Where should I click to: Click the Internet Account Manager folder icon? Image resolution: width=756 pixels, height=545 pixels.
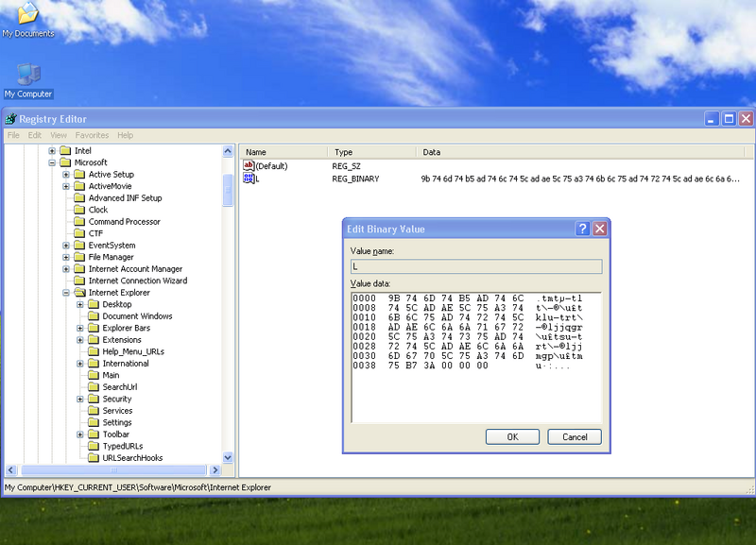point(79,269)
